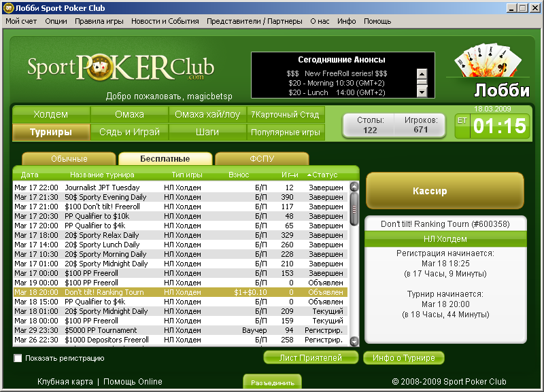The image size is (544, 392).
Task: Select the Обычные tournaments sub-tab
Action: click(69, 159)
